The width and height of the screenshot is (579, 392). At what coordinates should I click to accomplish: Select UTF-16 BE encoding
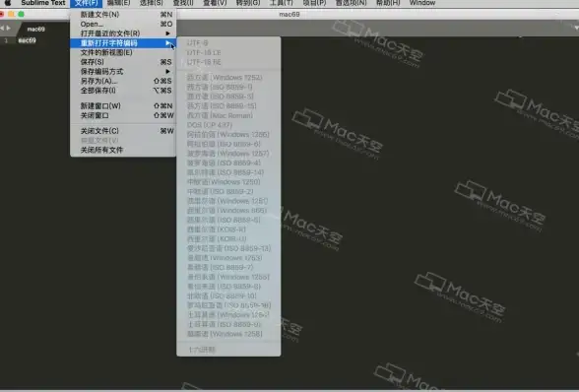(228, 62)
